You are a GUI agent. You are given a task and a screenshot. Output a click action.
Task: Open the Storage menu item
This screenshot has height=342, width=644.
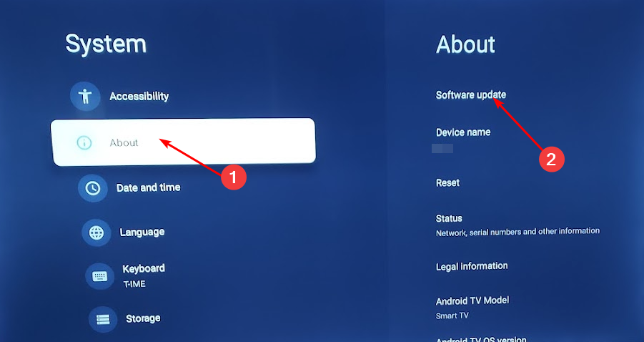[143, 318]
